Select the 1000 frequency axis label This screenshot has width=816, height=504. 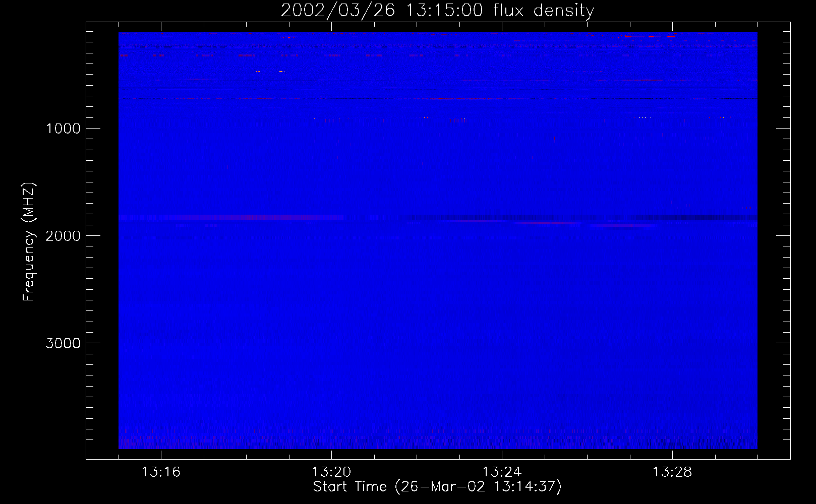(x=63, y=129)
